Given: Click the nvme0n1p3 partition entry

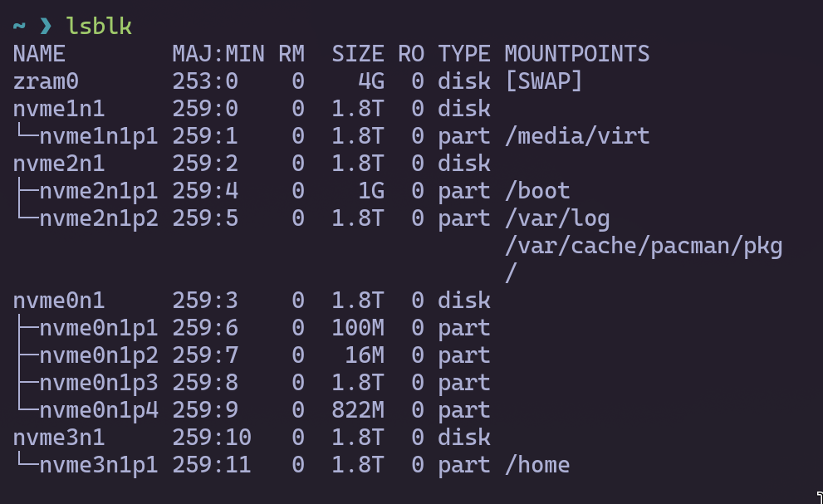Looking at the screenshot, I should [x=98, y=382].
